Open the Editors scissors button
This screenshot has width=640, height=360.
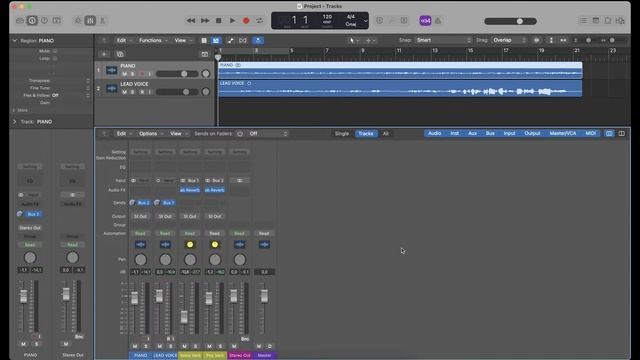pyautogui.click(x=102, y=20)
